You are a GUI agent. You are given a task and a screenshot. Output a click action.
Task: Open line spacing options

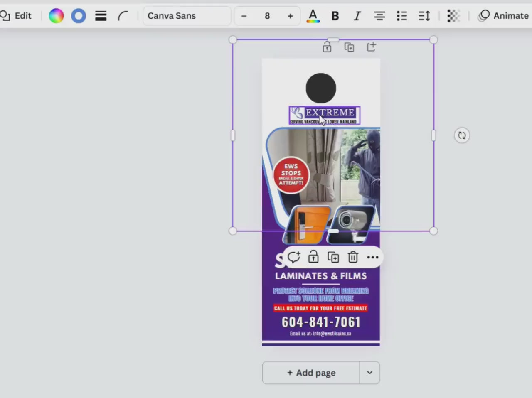pos(424,16)
